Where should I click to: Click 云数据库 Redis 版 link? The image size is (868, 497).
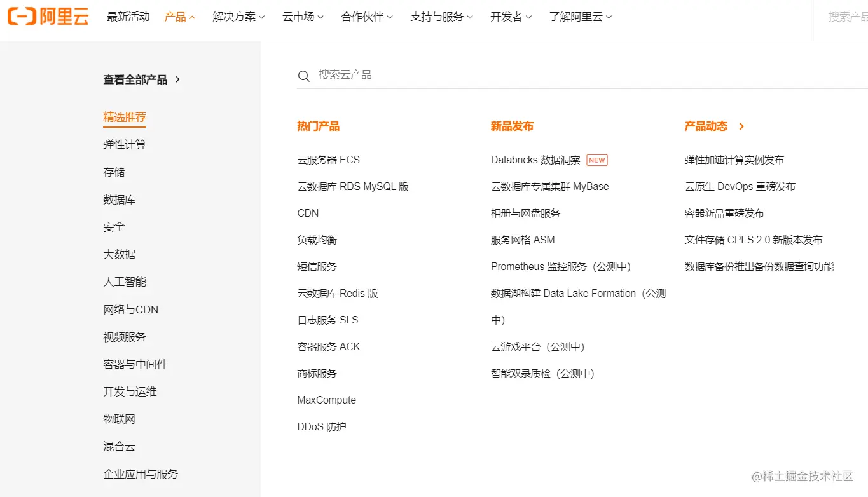click(x=338, y=294)
